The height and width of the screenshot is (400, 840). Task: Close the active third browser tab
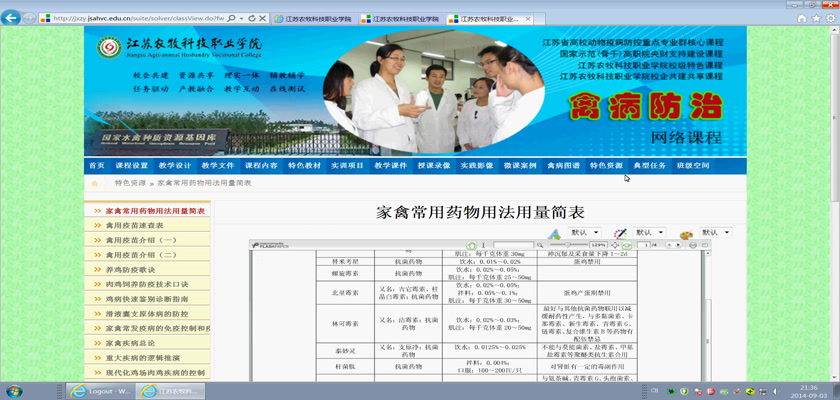[x=528, y=19]
